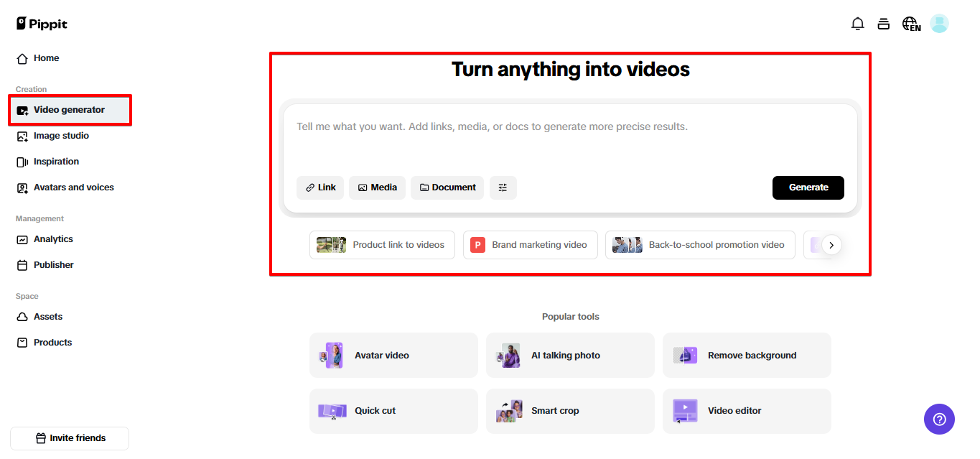Switch to the Inspiration section

click(55, 161)
